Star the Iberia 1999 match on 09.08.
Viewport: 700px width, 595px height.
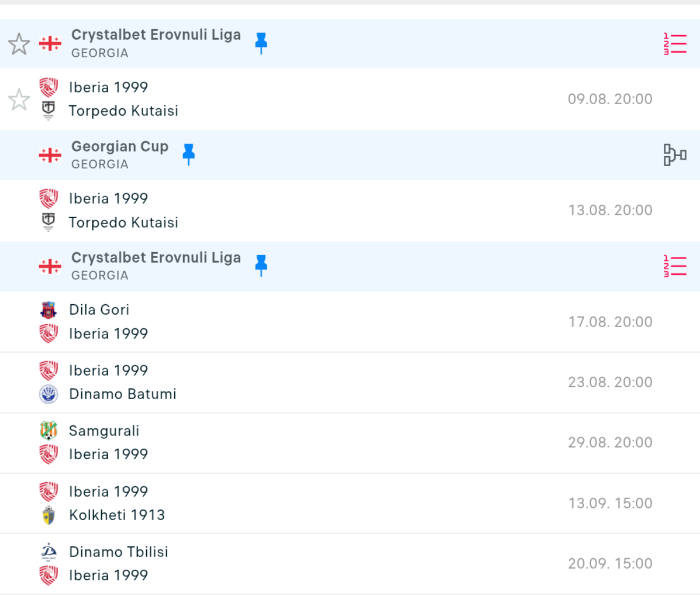pyautogui.click(x=19, y=99)
